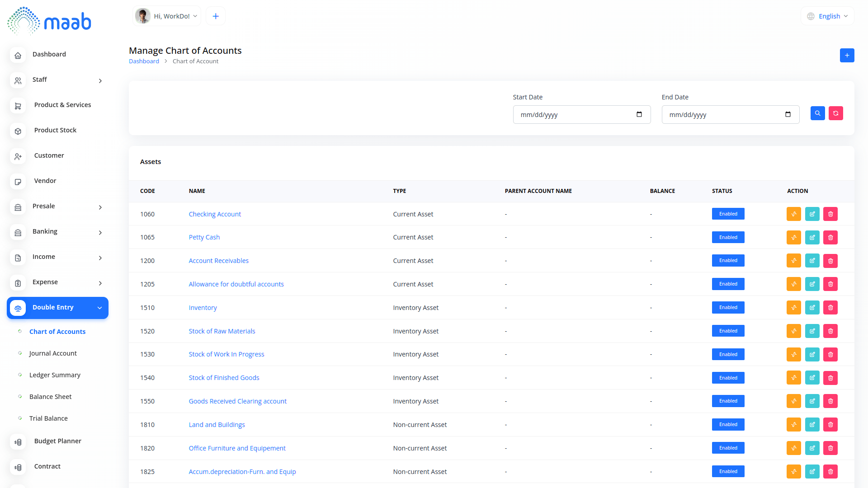Click the quick add plus icon near profile
This screenshot has width=868, height=488.
(x=216, y=16)
